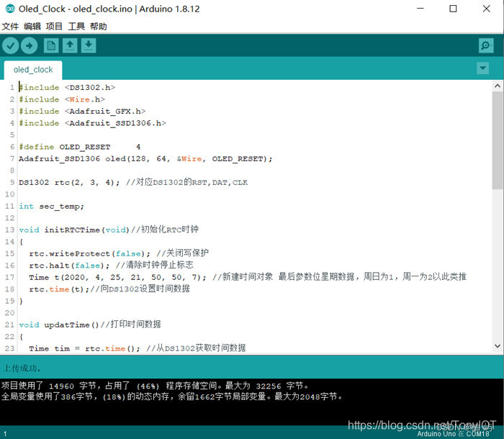Click line number 21 in the gutter

(9, 325)
